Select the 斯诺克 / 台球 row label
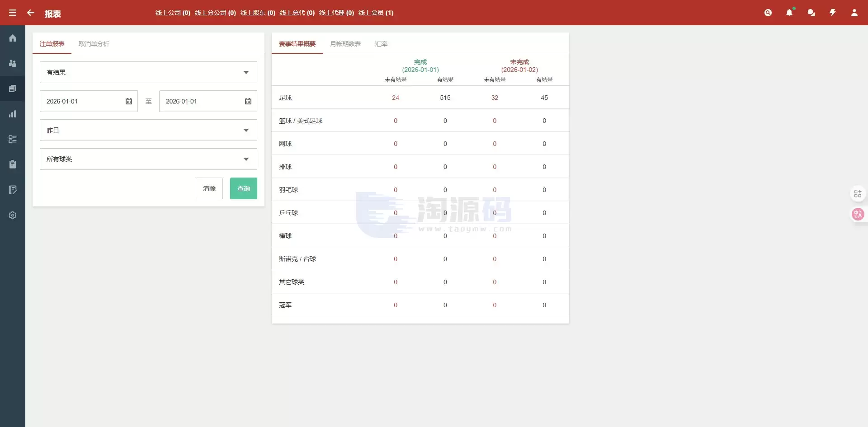Screen dimensions: 868x427 pyautogui.click(x=297, y=259)
